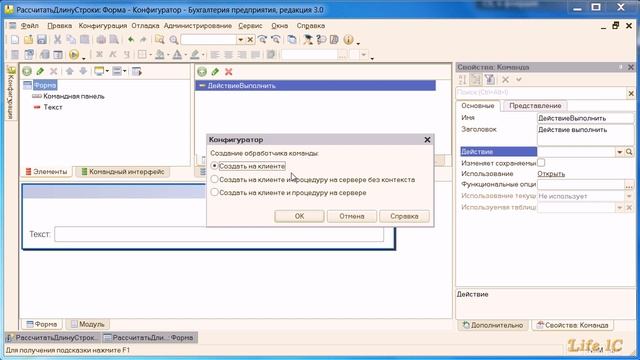Click the Help info icon

coord(348,40)
